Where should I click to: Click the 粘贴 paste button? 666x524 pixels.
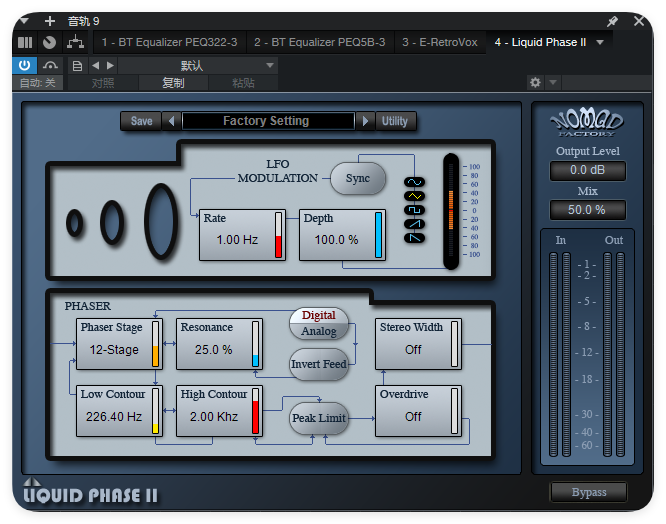click(x=243, y=83)
